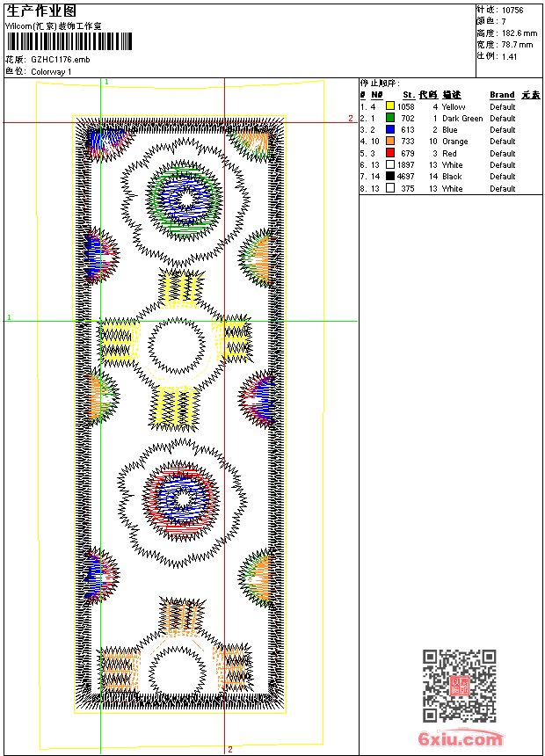The height and width of the screenshot is (756, 545).
Task: Click the 'Red' color name text
Action: click(449, 153)
